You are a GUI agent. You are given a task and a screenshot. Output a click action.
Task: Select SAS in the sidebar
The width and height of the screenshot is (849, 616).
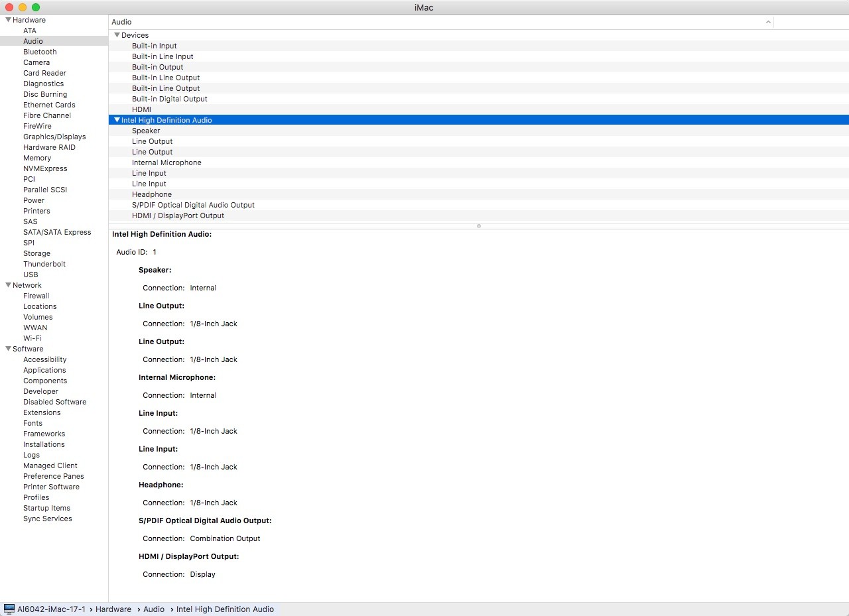[x=31, y=221]
